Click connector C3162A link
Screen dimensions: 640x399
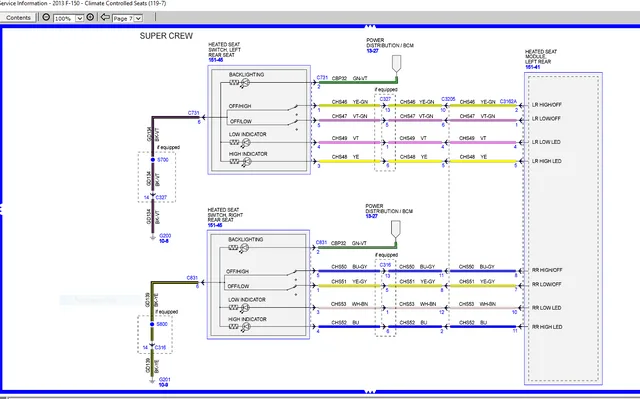pyautogui.click(x=508, y=102)
